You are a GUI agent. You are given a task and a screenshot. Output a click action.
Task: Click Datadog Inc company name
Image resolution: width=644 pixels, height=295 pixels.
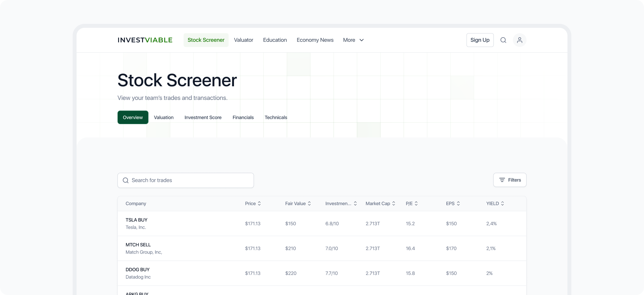click(x=138, y=277)
